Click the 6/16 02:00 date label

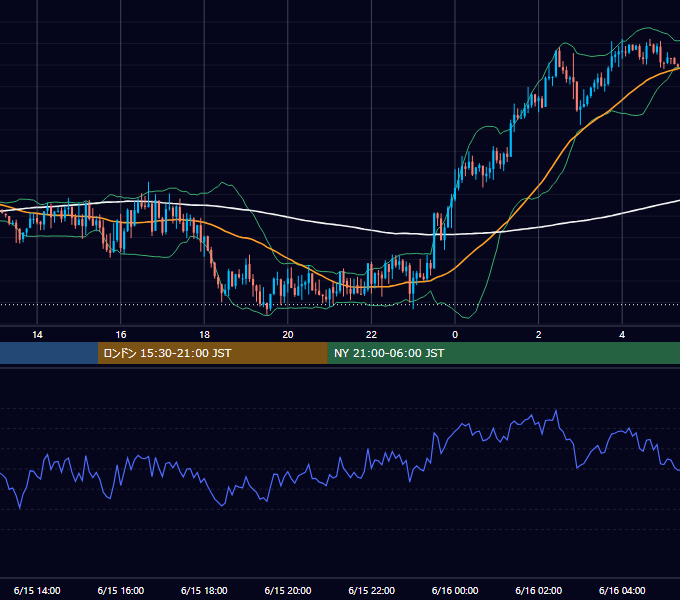pyautogui.click(x=539, y=590)
